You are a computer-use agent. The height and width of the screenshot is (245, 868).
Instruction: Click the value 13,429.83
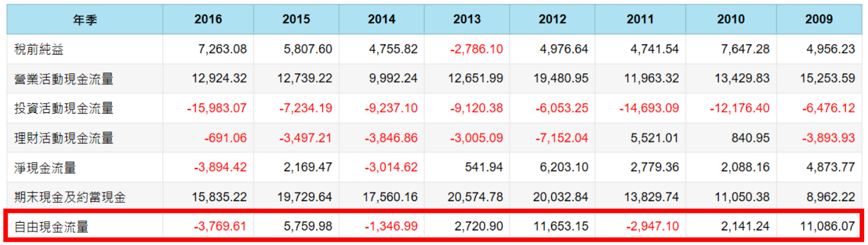[742, 79]
